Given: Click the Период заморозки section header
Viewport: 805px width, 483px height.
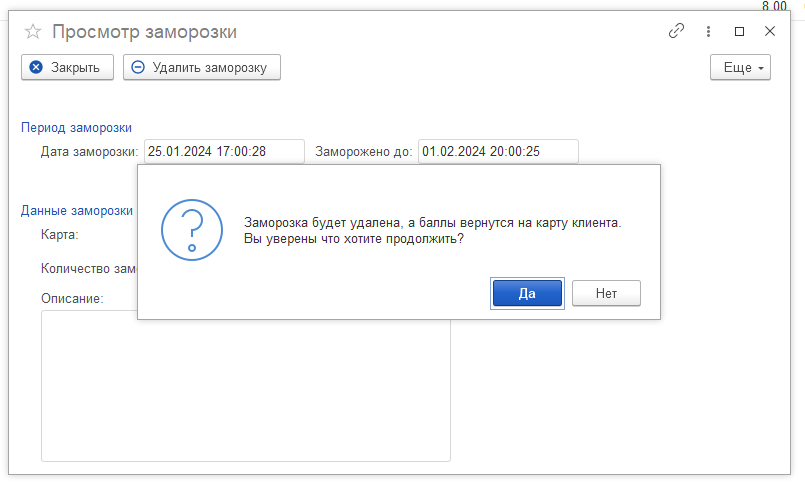Looking at the screenshot, I should [76, 127].
